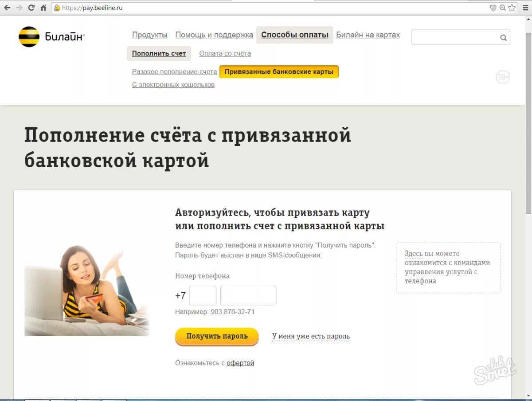Select the Пополнить счет tab
Image resolution: width=532 pixels, height=401 pixels.
tap(159, 53)
